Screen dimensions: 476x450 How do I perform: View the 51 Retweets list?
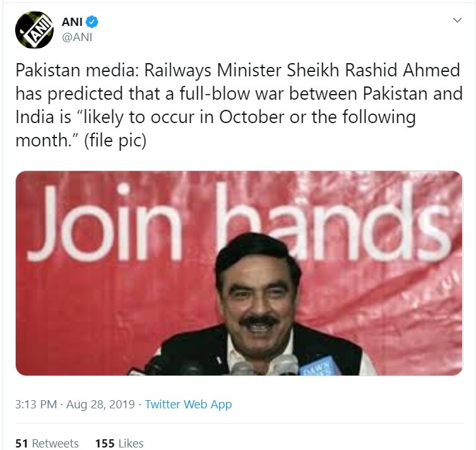point(47,443)
